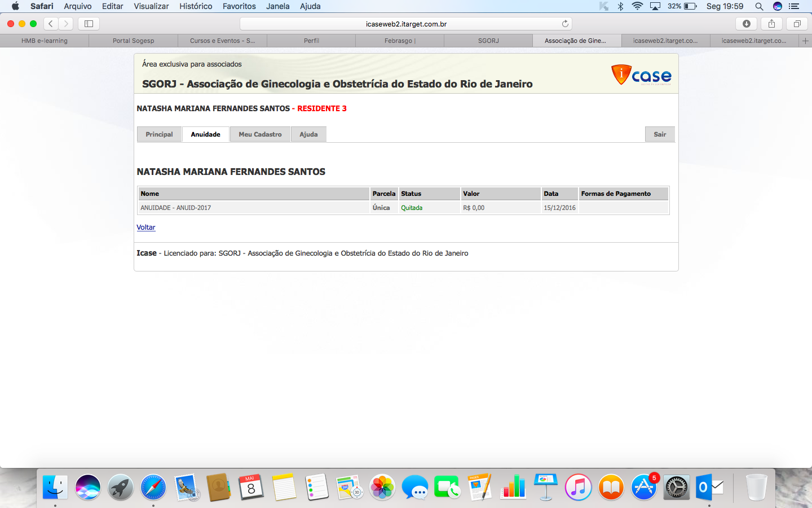This screenshot has height=508, width=812.
Task: Open the Wi-Fi status menu
Action: pos(637,6)
